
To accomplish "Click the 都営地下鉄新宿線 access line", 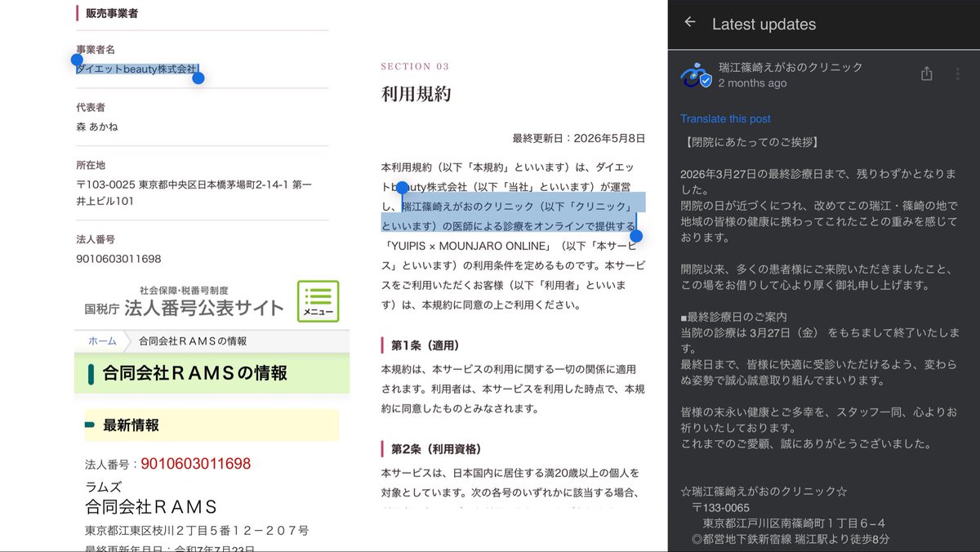I will click(791, 539).
